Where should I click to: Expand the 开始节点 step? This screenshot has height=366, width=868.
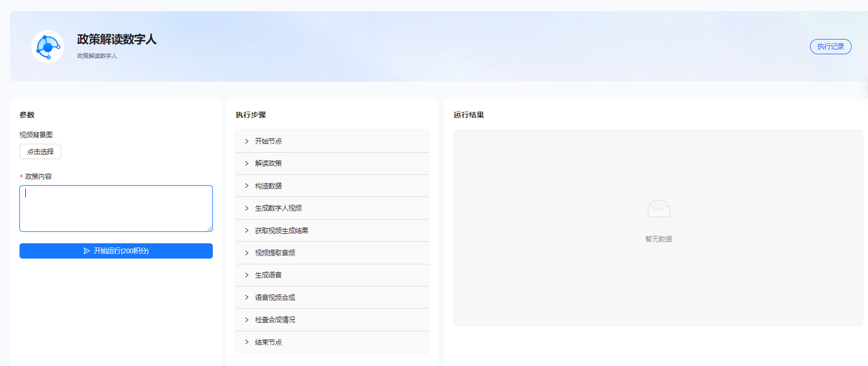tap(268, 141)
